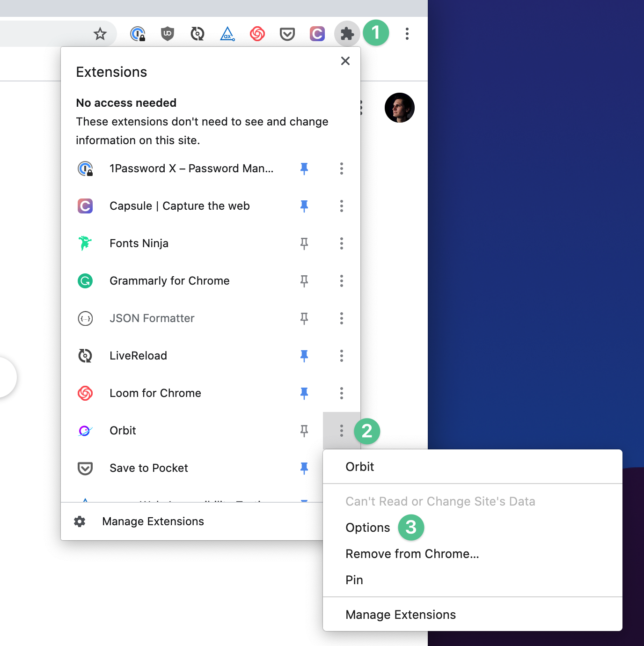This screenshot has height=646, width=644.
Task: Click the LiveReload extension icon in list
Action: [85, 356]
